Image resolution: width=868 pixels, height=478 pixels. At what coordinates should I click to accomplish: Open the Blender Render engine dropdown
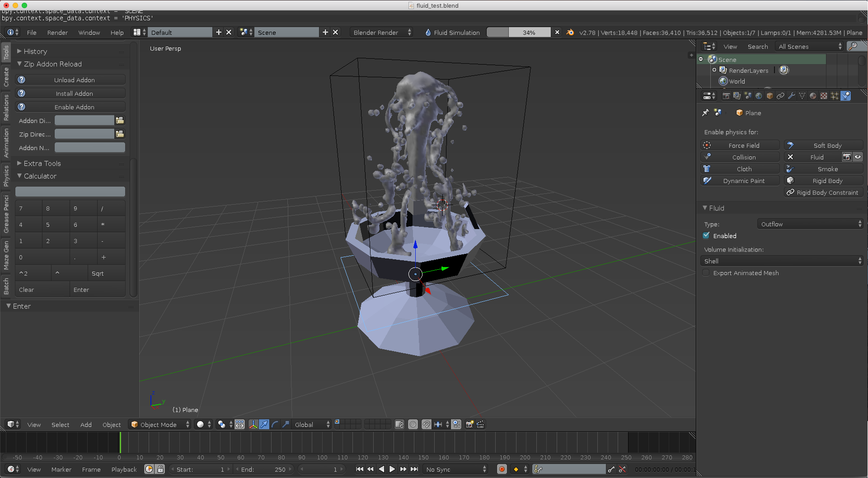coord(381,32)
